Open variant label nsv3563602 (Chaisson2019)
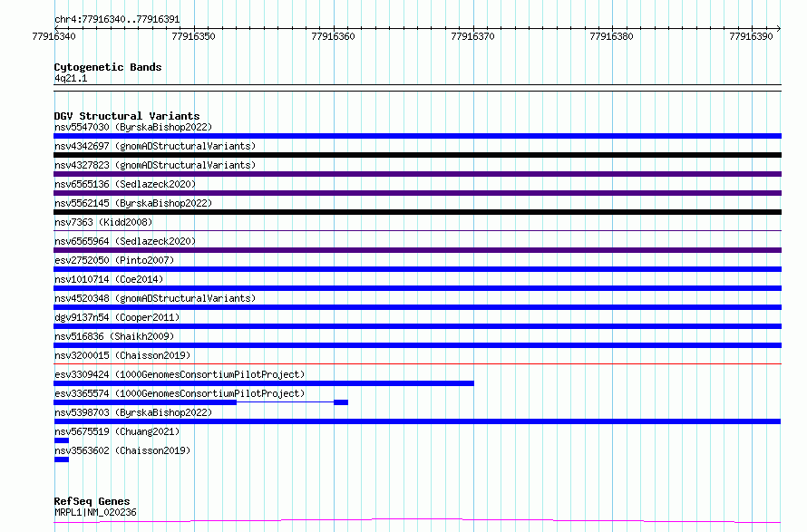Image resolution: width=807 pixels, height=532 pixels. (122, 450)
